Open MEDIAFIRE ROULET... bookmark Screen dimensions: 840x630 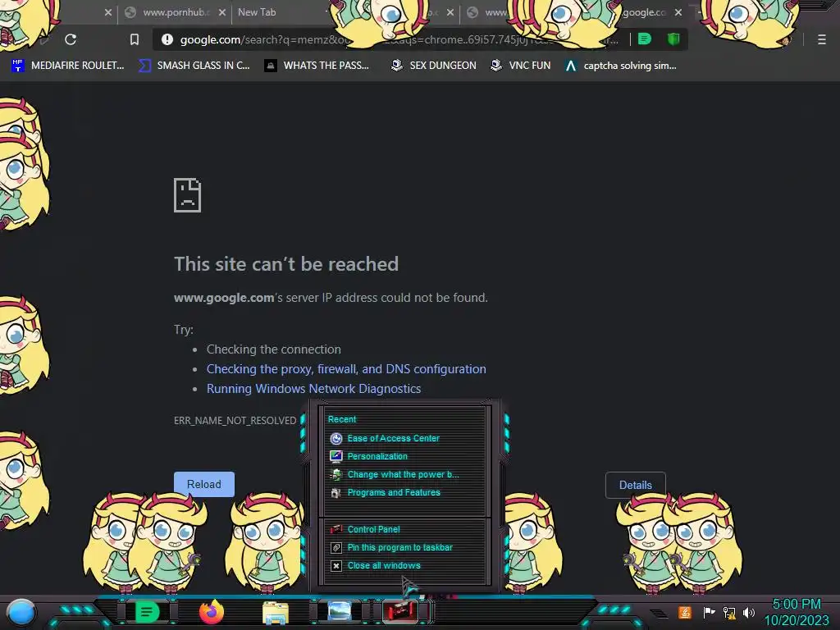pos(67,66)
